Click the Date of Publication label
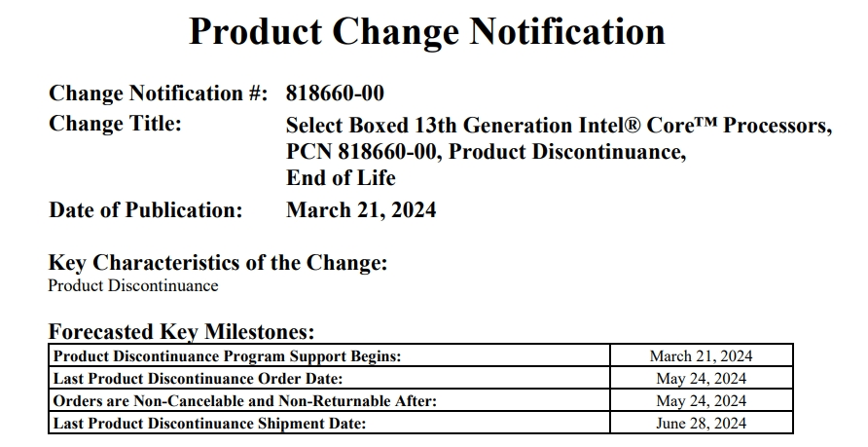The height and width of the screenshot is (447, 868). click(146, 210)
